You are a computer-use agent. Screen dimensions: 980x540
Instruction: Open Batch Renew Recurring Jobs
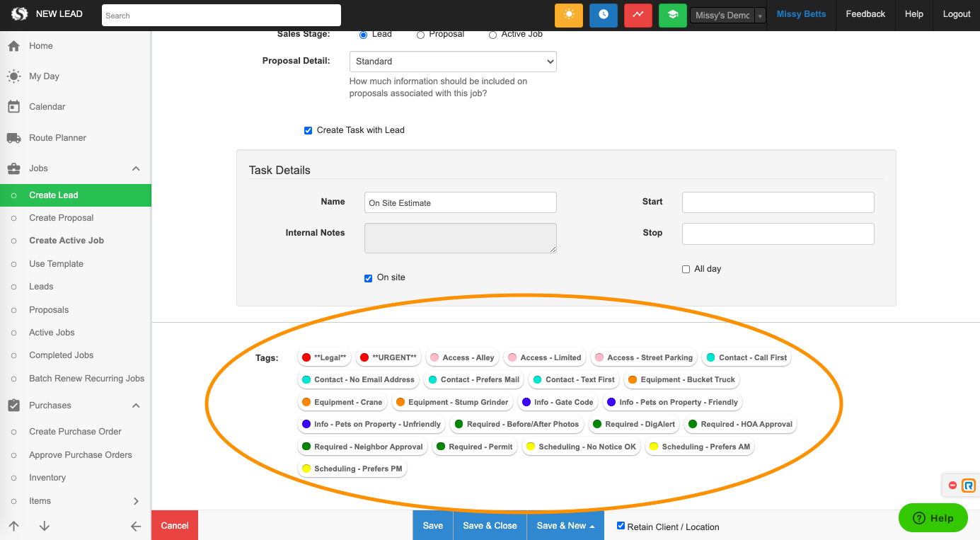click(x=87, y=379)
